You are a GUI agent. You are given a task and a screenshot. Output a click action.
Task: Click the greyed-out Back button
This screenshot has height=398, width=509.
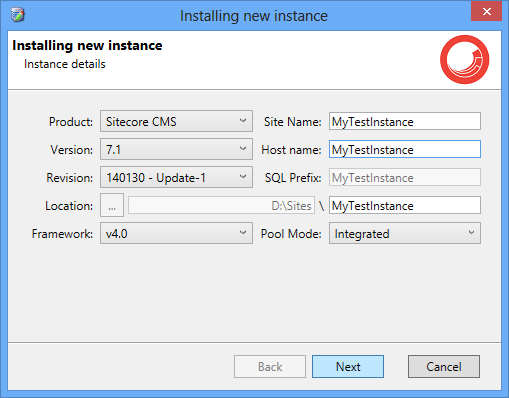pyautogui.click(x=270, y=367)
